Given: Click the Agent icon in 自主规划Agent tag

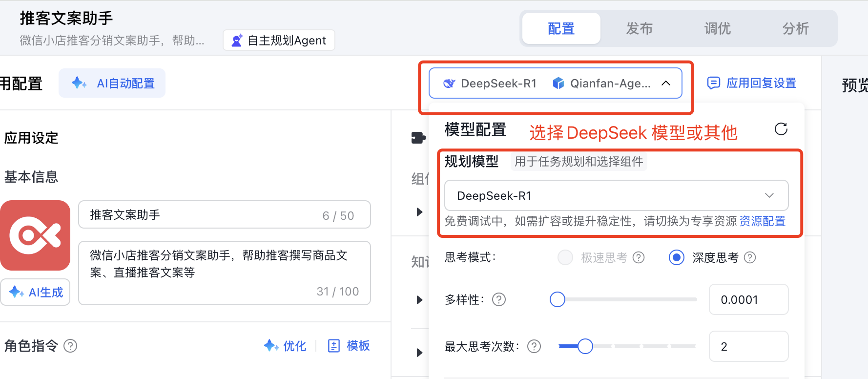Looking at the screenshot, I should [x=237, y=41].
